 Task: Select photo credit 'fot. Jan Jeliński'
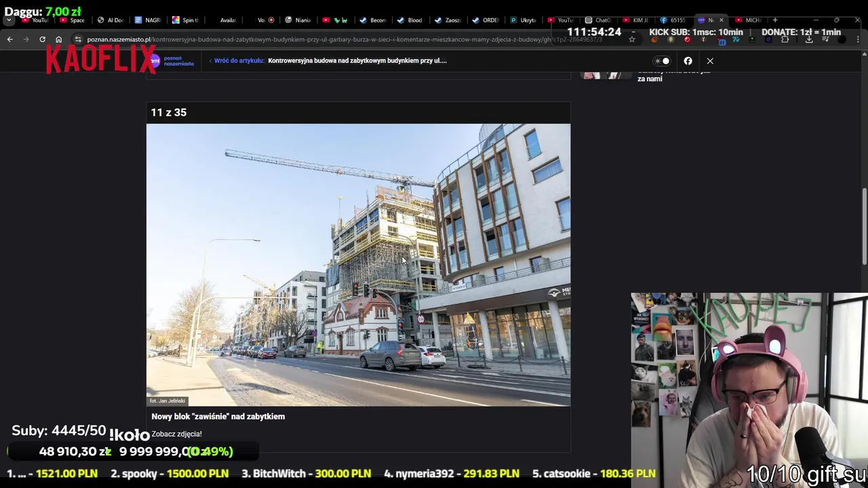click(x=167, y=401)
